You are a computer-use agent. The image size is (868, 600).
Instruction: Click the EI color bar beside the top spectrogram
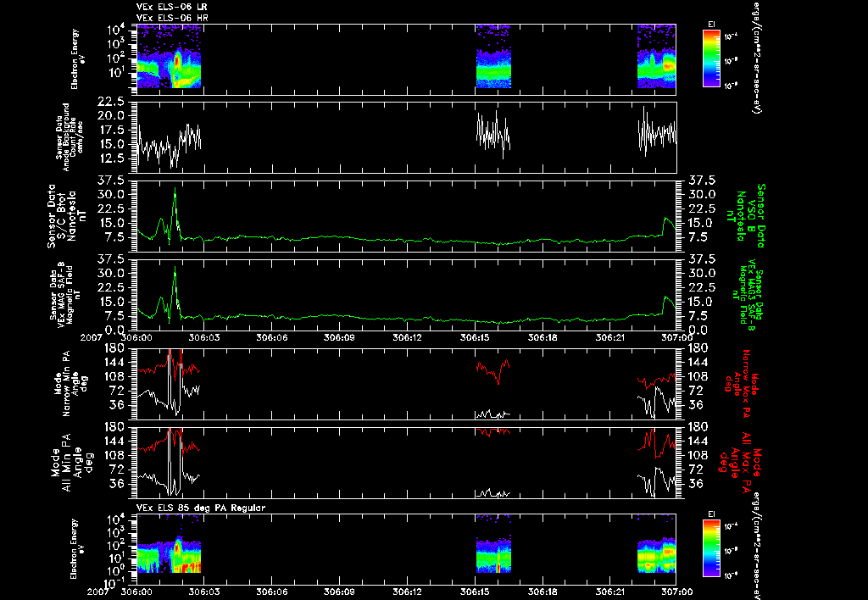click(711, 58)
